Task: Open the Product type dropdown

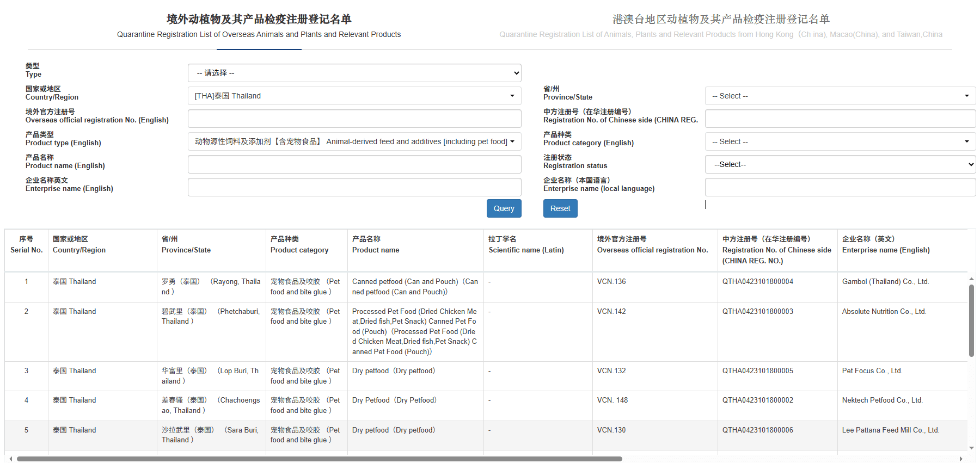Action: (354, 141)
